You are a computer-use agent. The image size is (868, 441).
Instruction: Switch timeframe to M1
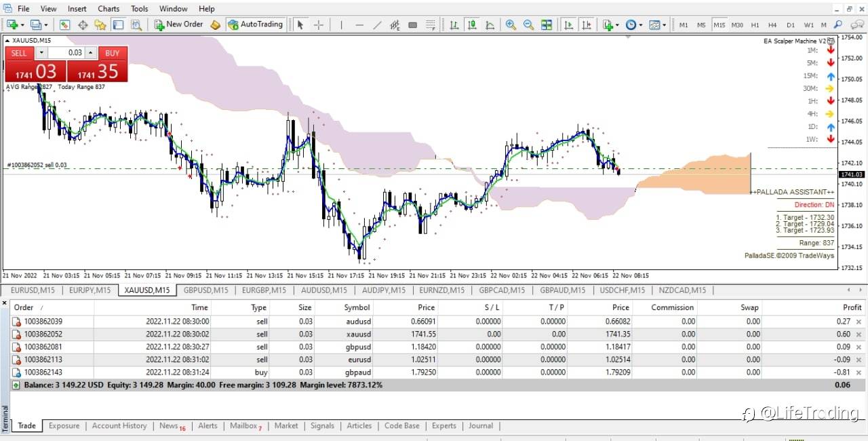coord(684,24)
